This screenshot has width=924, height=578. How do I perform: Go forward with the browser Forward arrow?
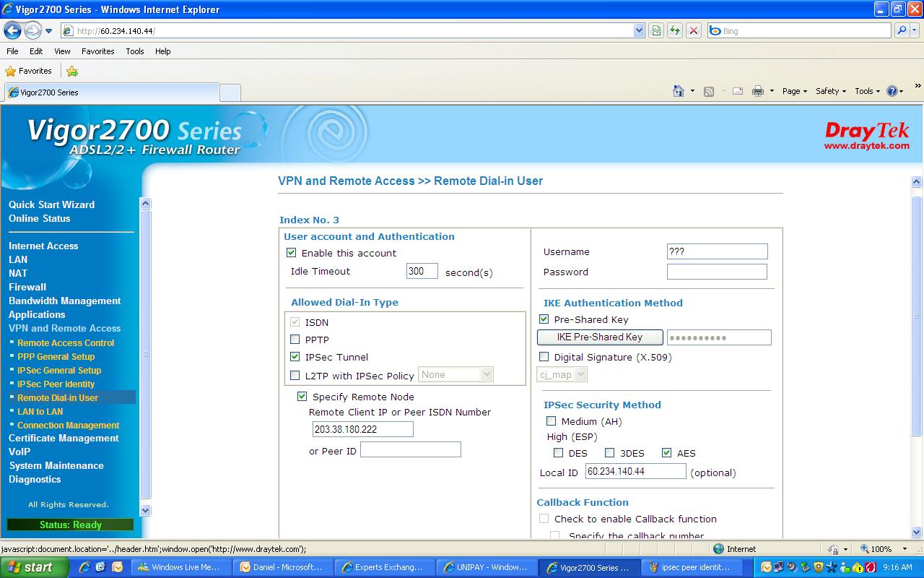point(33,30)
